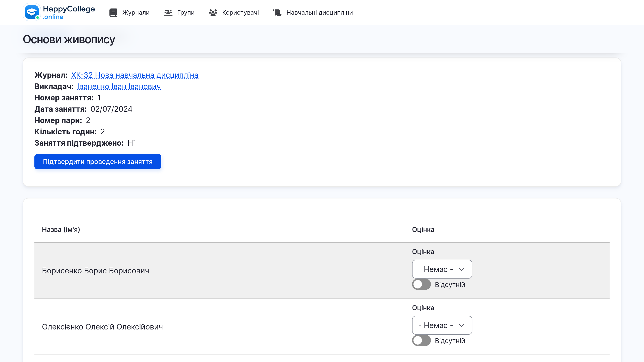Open the Журнали menu item

tap(136, 12)
